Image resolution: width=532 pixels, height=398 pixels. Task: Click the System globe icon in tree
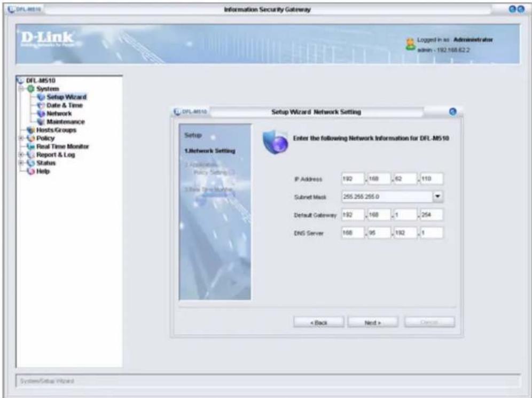tap(31, 89)
